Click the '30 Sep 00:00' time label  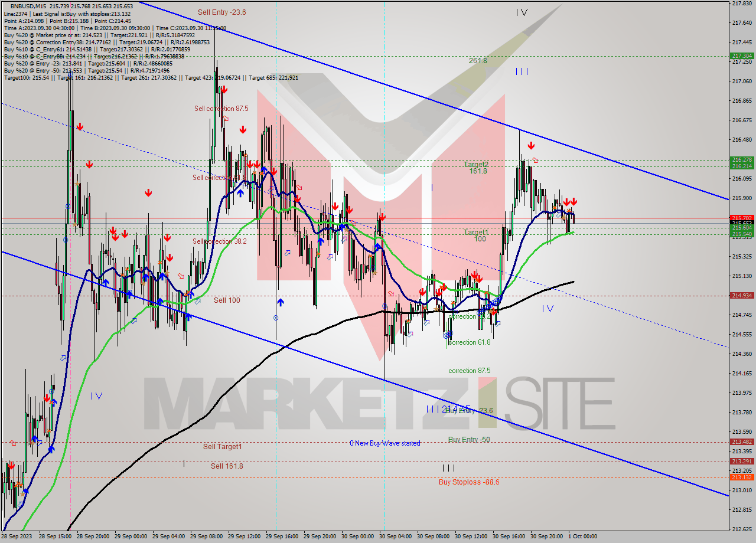click(x=358, y=537)
